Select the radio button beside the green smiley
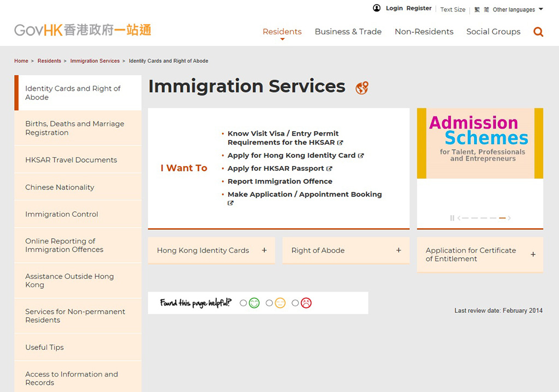The height and width of the screenshot is (392, 559). click(x=243, y=303)
